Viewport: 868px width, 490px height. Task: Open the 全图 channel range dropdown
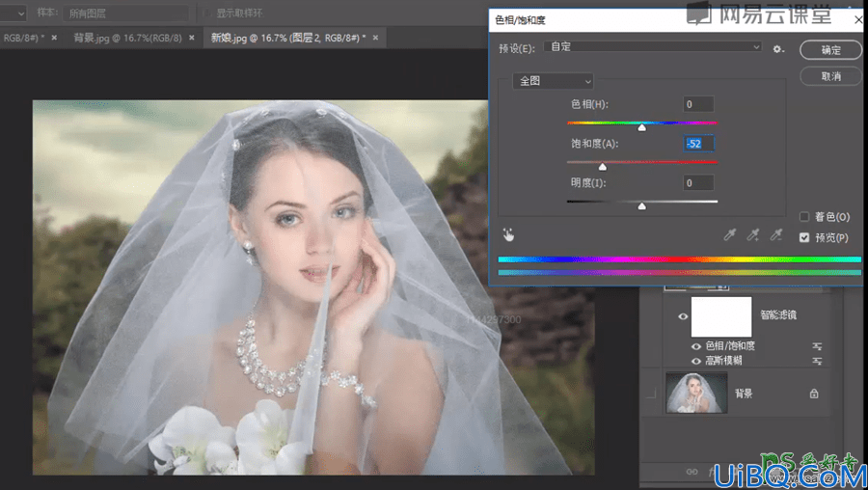coord(553,81)
